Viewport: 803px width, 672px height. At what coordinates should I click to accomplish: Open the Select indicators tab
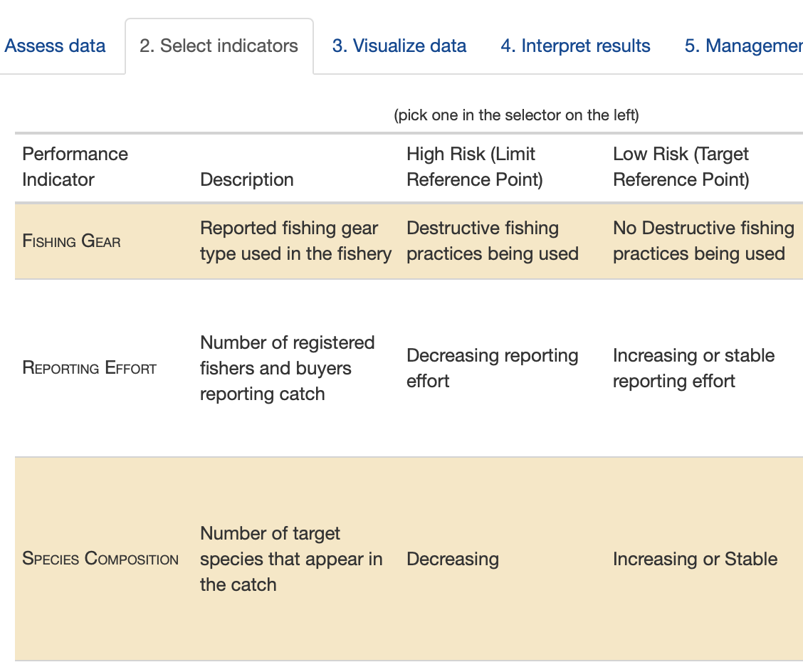(x=219, y=46)
